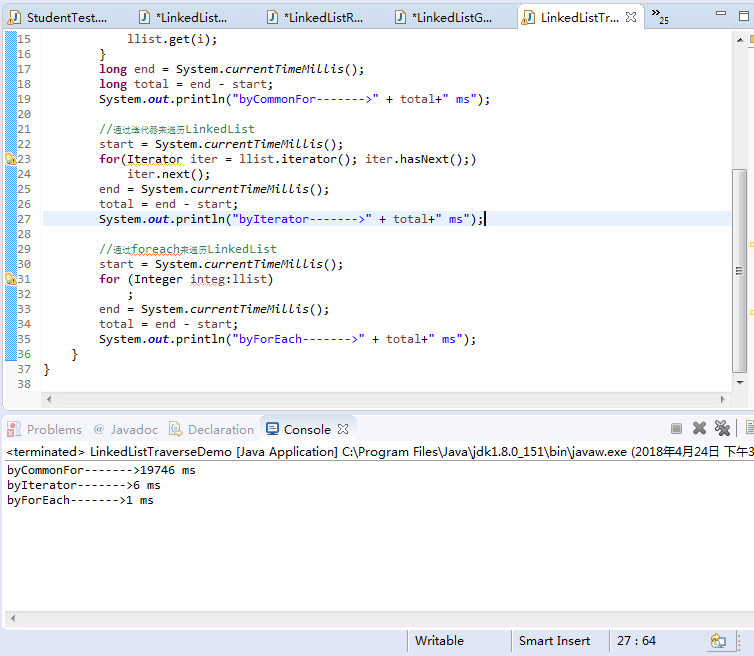Image resolution: width=754 pixels, height=656 pixels.
Task: Click the Console view monitor icon
Action: [x=272, y=429]
